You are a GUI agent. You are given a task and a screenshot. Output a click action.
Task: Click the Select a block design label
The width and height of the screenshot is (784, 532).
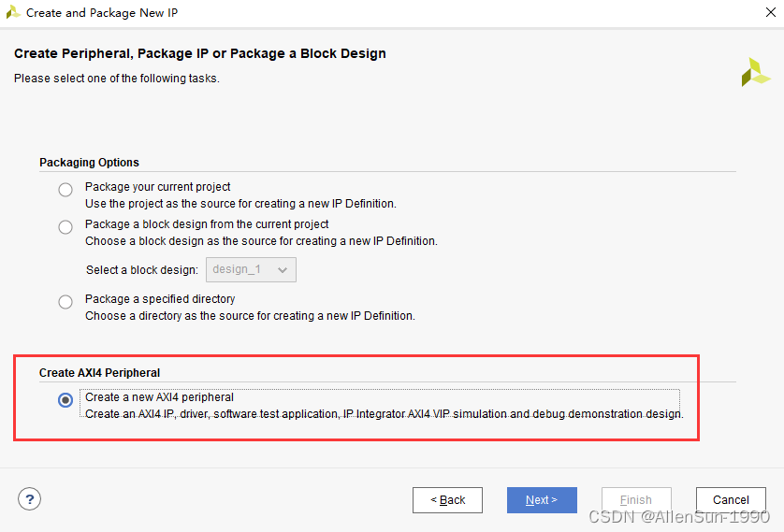point(141,270)
